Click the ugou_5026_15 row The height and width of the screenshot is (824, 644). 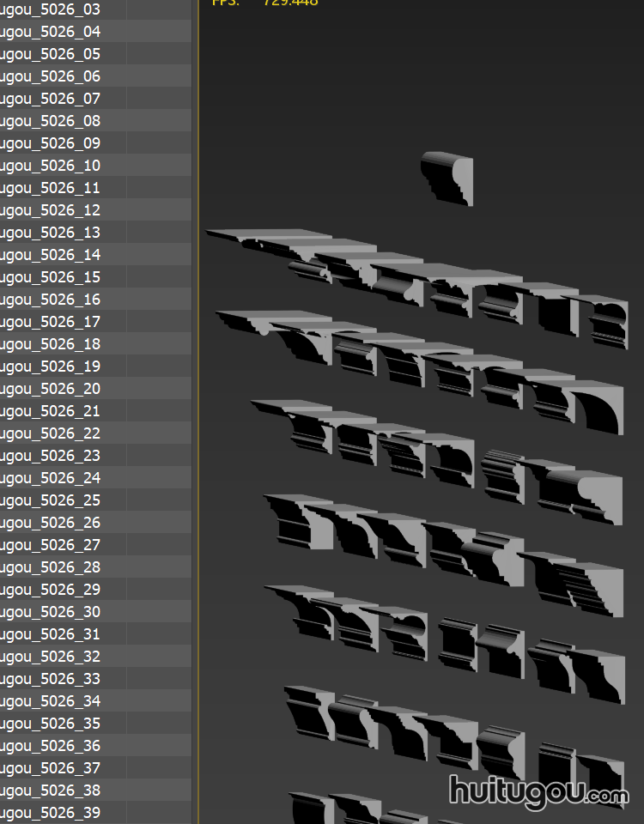coord(95,277)
